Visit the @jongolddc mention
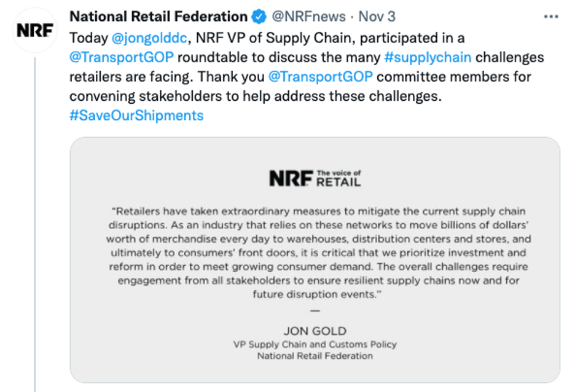This screenshot has width=575, height=392. 149,38
